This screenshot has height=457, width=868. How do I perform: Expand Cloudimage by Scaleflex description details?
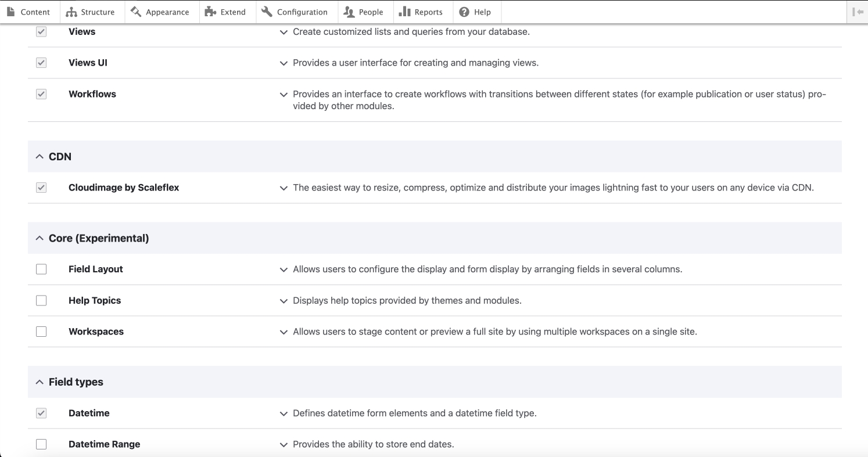click(x=284, y=188)
